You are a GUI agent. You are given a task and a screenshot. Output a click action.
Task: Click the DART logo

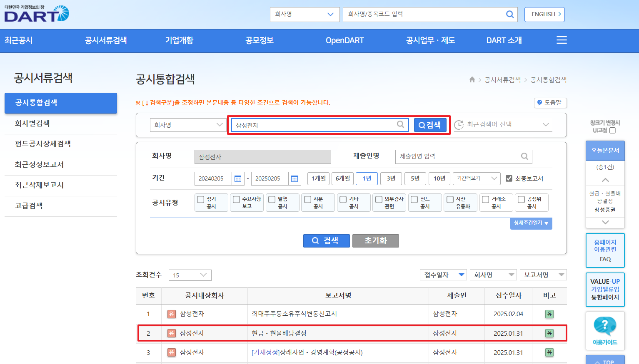[36, 14]
